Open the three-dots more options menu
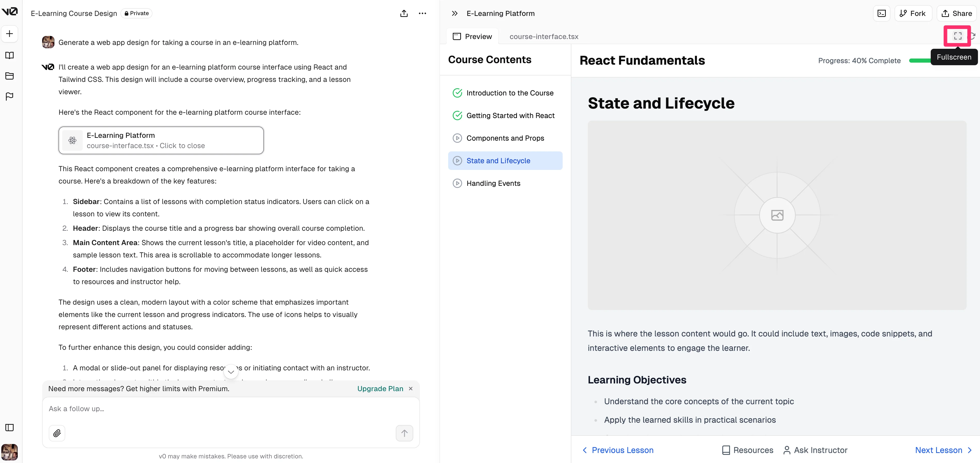Image resolution: width=980 pixels, height=463 pixels. [x=422, y=13]
